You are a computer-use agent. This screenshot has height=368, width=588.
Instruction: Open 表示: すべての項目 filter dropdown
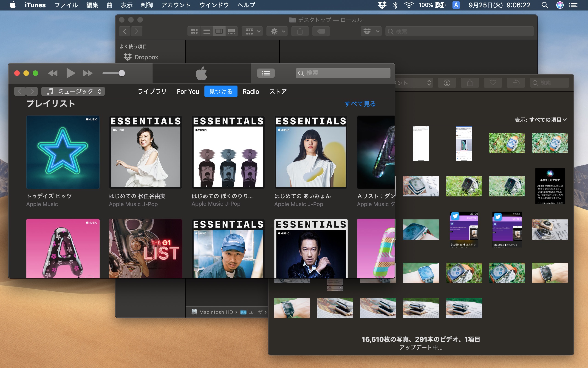click(x=540, y=120)
